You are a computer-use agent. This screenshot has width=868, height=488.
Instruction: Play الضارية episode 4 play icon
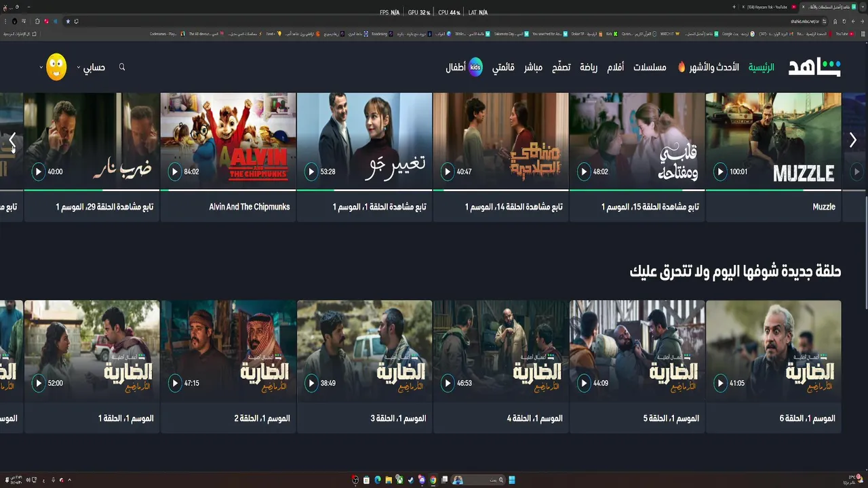point(448,383)
